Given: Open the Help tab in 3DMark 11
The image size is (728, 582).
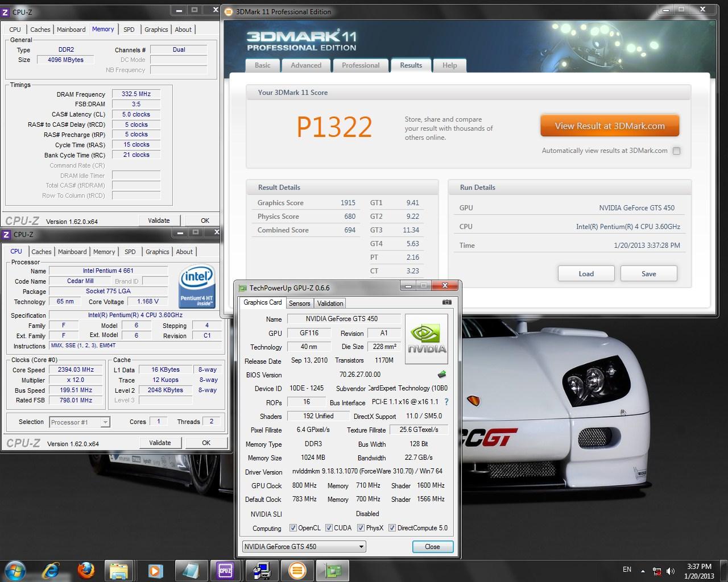Looking at the screenshot, I should (x=450, y=65).
